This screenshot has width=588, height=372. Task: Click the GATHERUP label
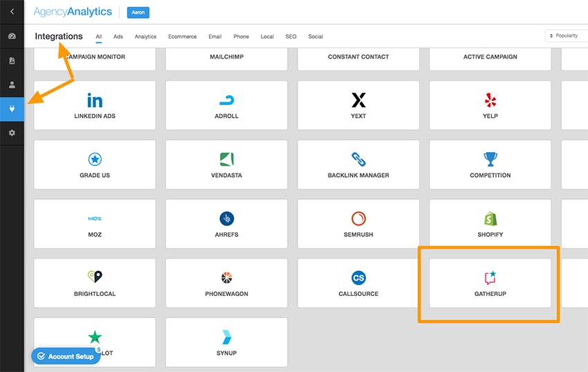pos(490,294)
